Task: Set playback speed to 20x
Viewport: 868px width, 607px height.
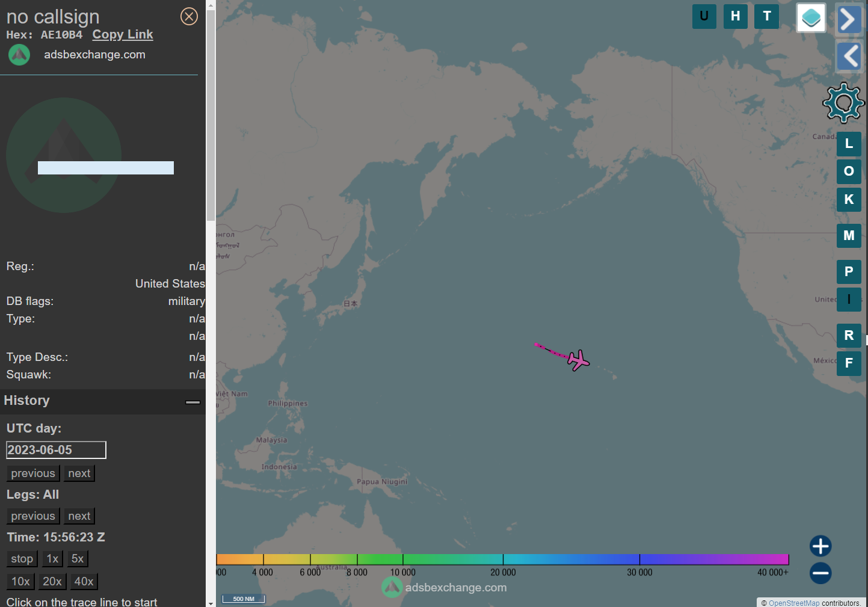Action: click(52, 582)
